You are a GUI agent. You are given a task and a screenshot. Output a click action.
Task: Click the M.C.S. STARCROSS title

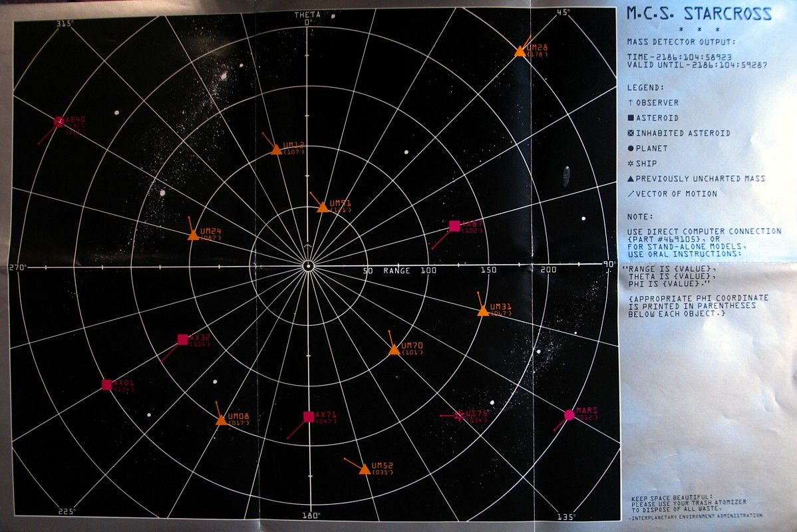coord(699,13)
